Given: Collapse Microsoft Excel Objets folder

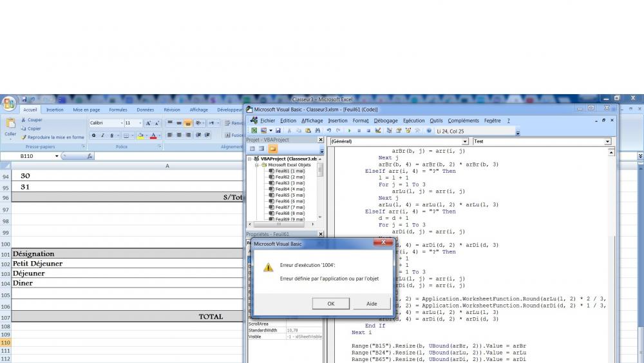Looking at the screenshot, I should coord(257,165).
